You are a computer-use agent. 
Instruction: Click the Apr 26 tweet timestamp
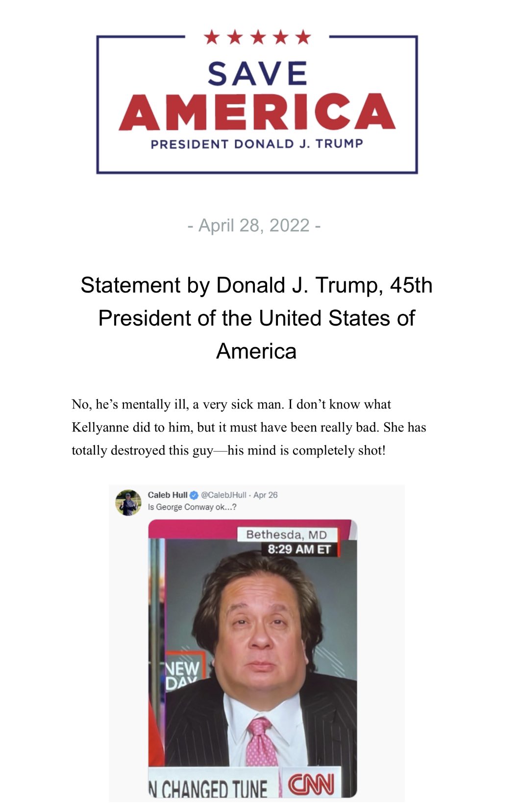pyautogui.click(x=266, y=495)
